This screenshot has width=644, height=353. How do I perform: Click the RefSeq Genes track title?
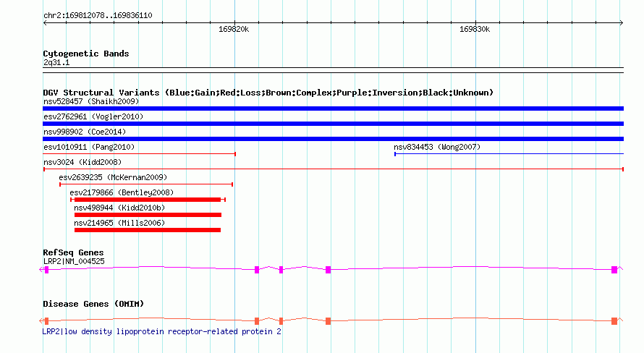[73, 252]
